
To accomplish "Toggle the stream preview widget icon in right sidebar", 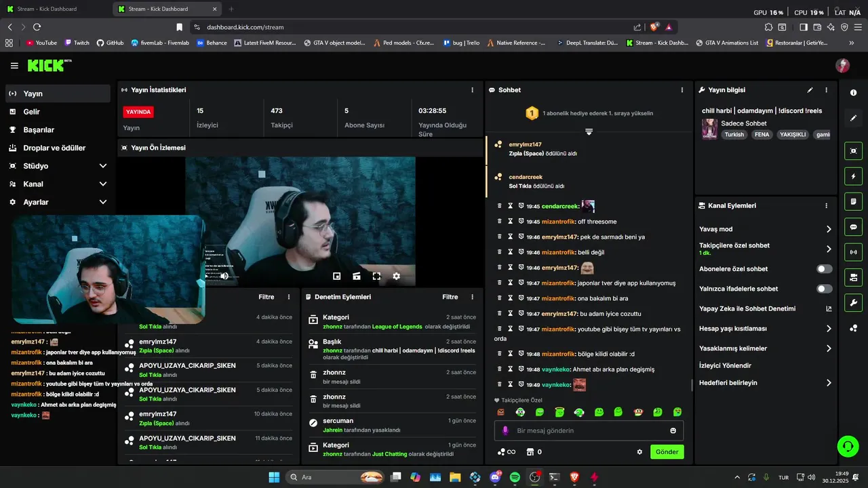I will [853, 150].
